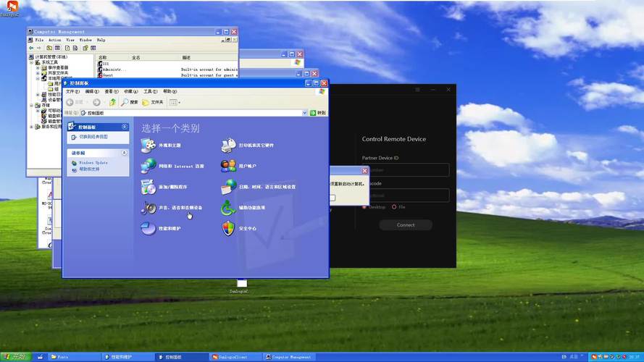The width and height of the screenshot is (644, 362).
Task: Click Switch to Classic View link
Action: click(x=93, y=137)
